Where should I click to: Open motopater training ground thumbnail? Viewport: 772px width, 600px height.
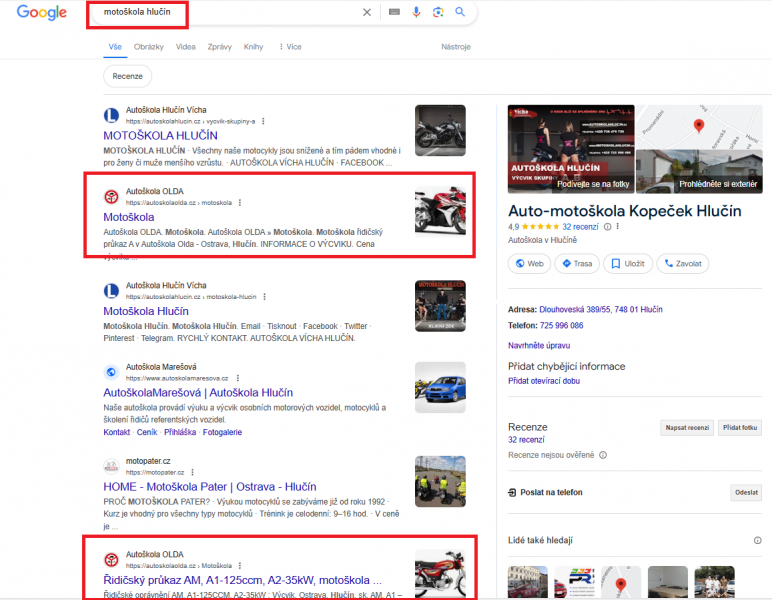(x=440, y=481)
